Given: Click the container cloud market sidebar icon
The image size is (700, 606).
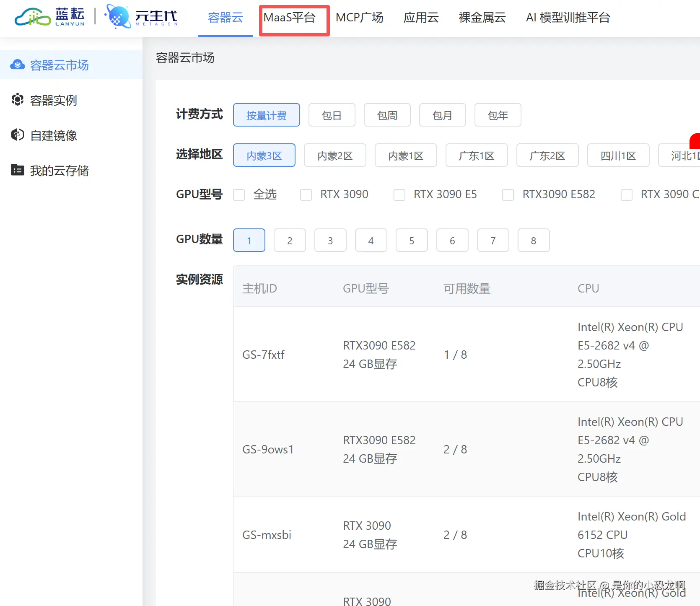Looking at the screenshot, I should 18,65.
